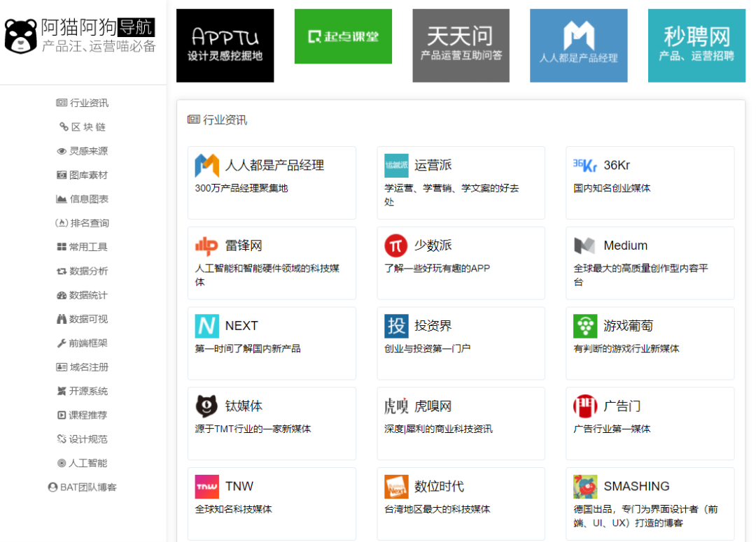Go to 数据可视 sidebar category

coord(83,319)
